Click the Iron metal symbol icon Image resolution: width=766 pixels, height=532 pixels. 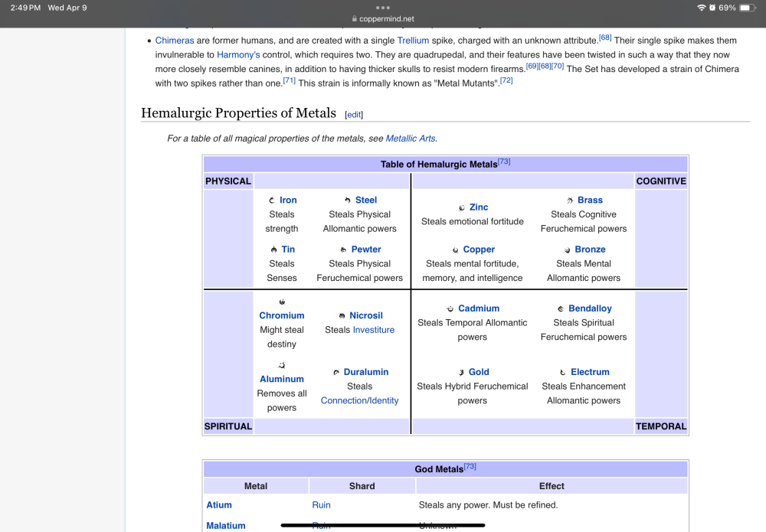272,200
